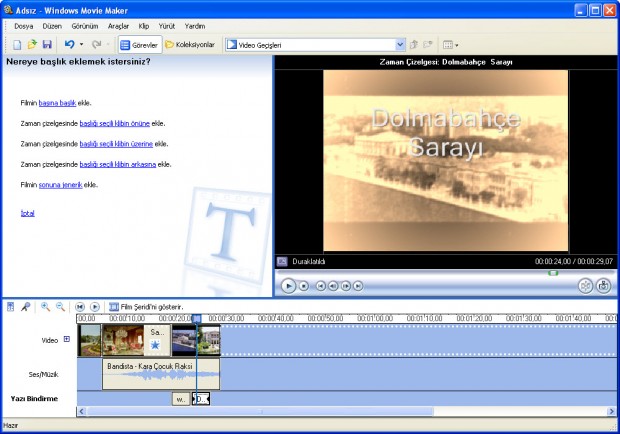Viewport: 620px width, 434px height.
Task: Click 'başlığı seçili klibin üzerine' link
Action: pos(116,144)
